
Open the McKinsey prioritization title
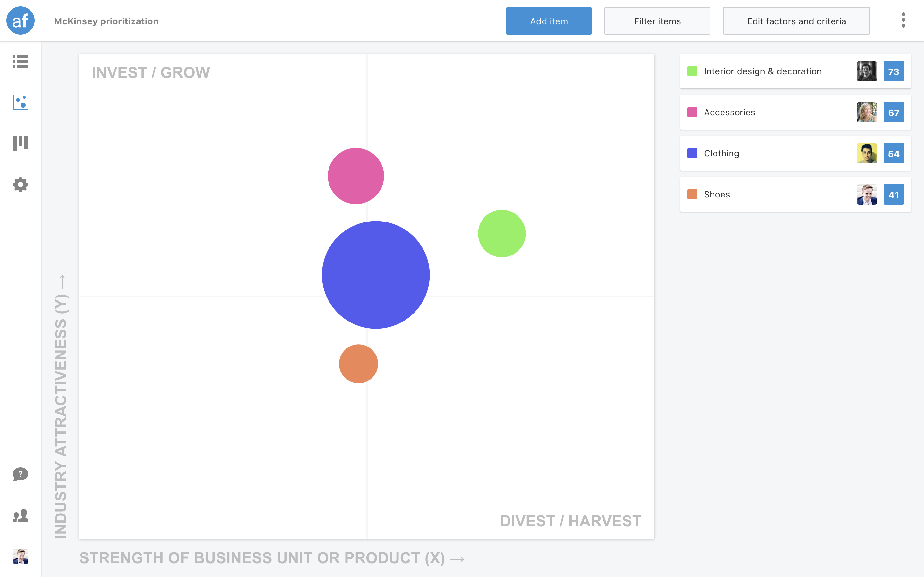pos(106,21)
